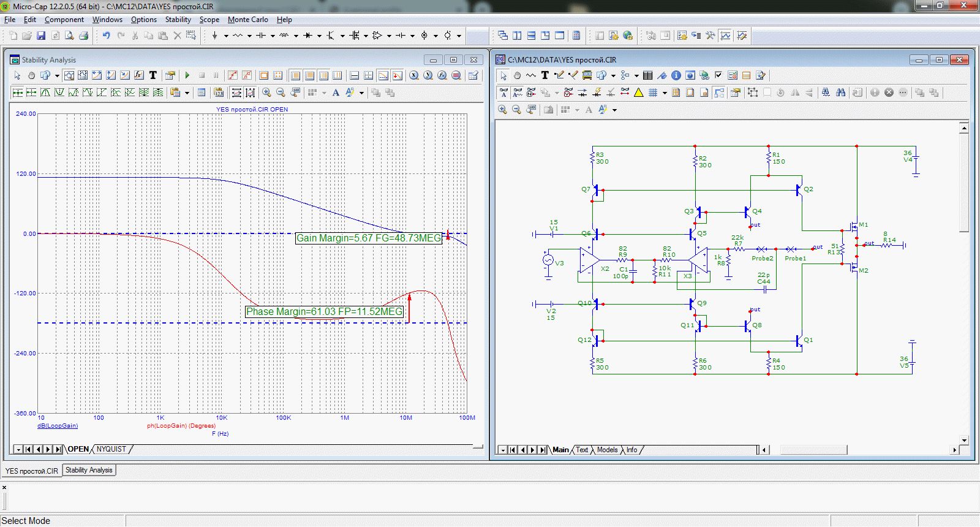Click the dB(LoopGain) curve label link
Viewport: 980px width, 527px height.
pyautogui.click(x=58, y=426)
